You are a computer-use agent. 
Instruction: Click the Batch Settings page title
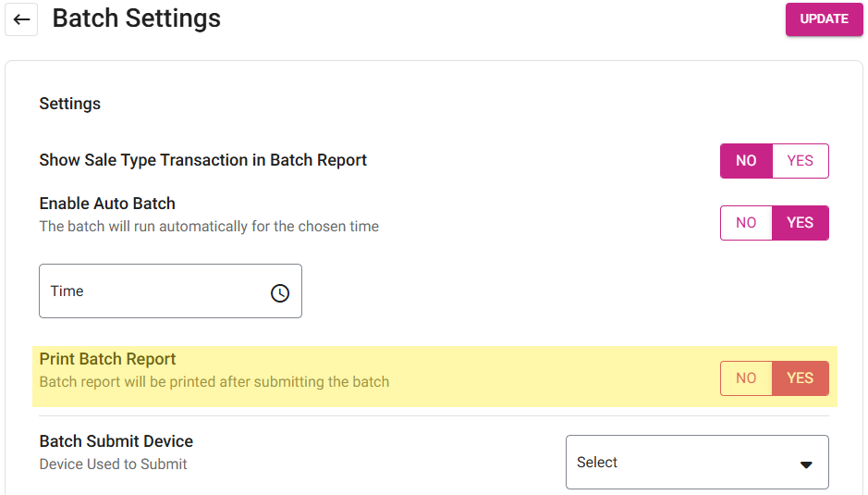(137, 19)
